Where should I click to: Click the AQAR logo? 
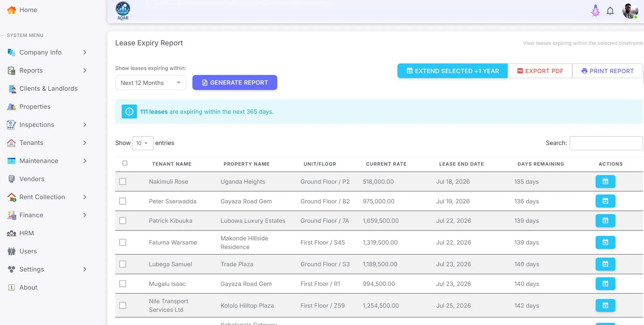pos(123,11)
